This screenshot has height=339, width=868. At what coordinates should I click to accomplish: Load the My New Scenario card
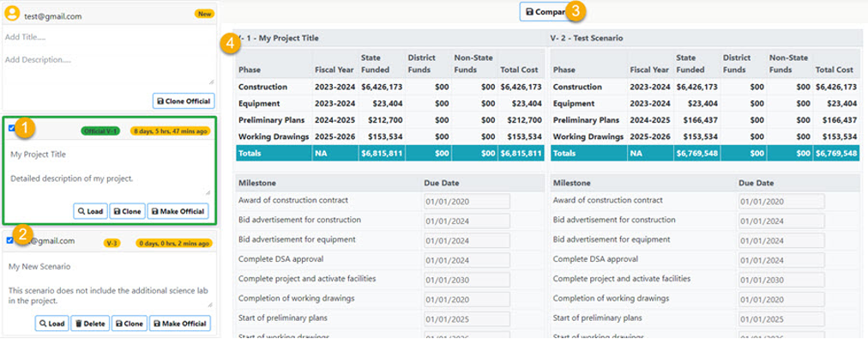coord(51,324)
